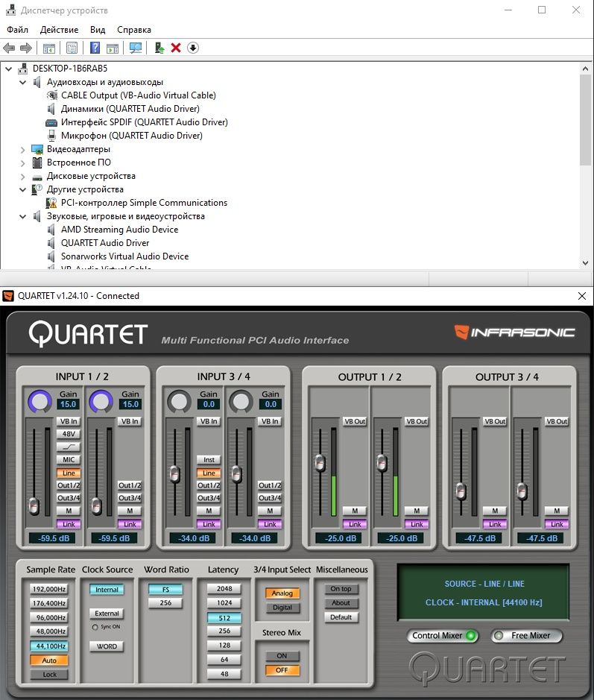Open the Файл menu
Screen dimensions: 594x700
pos(17,30)
